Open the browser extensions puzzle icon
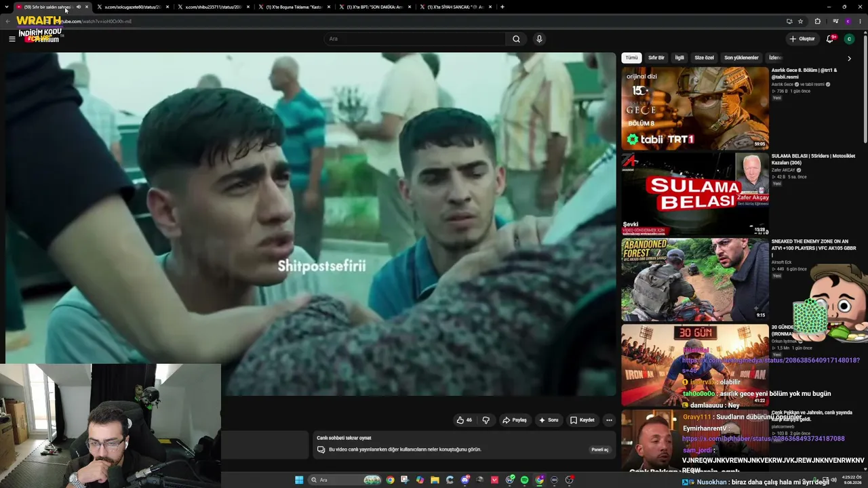The width and height of the screenshot is (868, 488). coord(817,21)
